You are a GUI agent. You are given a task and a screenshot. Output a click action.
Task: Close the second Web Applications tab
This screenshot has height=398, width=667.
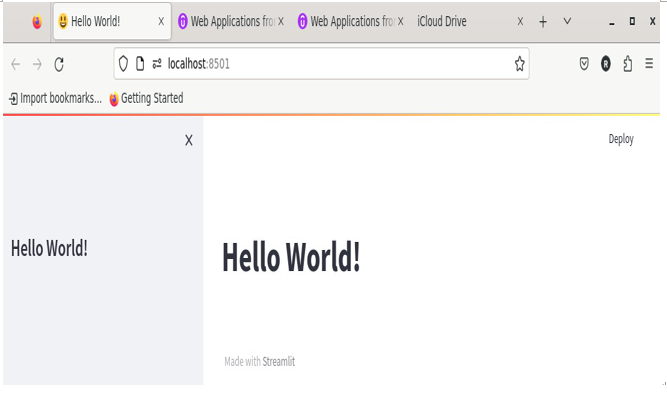tap(400, 21)
